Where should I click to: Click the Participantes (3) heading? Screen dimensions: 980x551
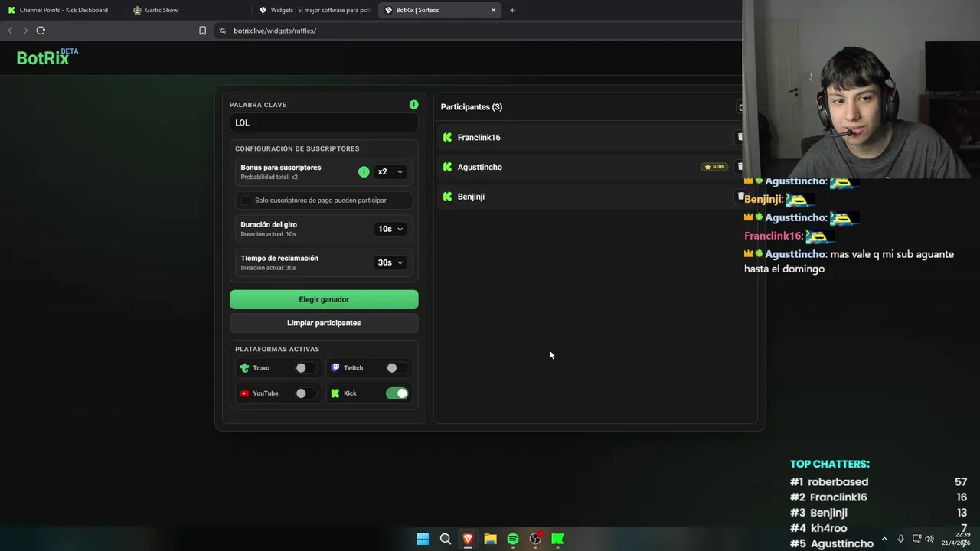(472, 107)
